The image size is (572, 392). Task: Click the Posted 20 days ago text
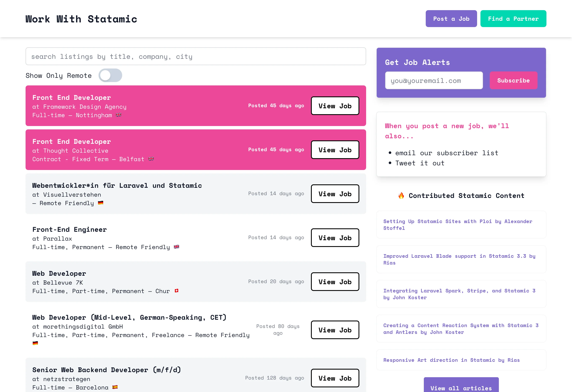click(276, 281)
